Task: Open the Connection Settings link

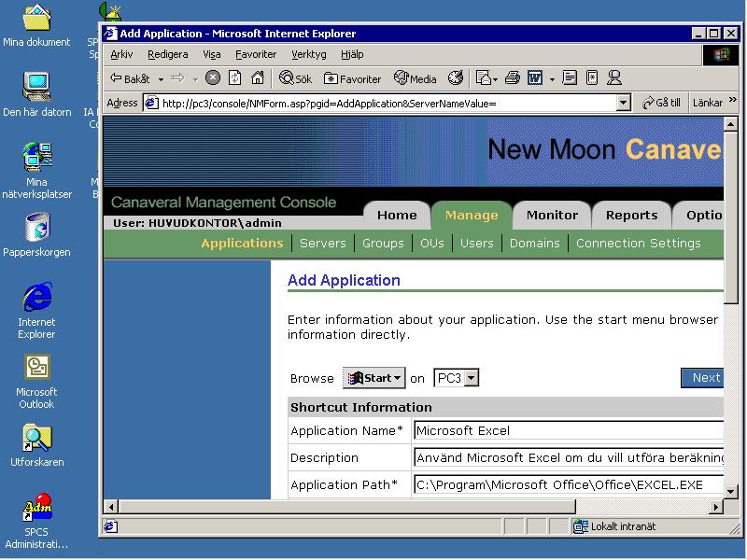Action: tap(639, 243)
